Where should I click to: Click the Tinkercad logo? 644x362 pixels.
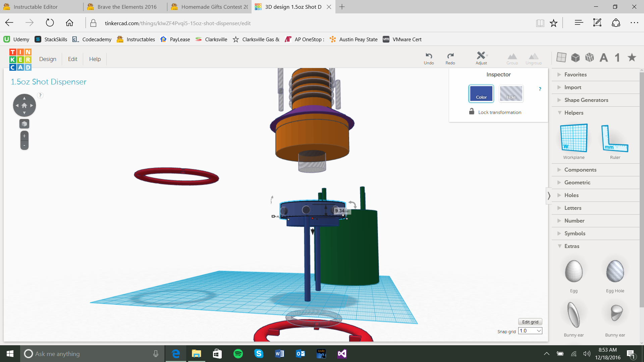coord(20,59)
